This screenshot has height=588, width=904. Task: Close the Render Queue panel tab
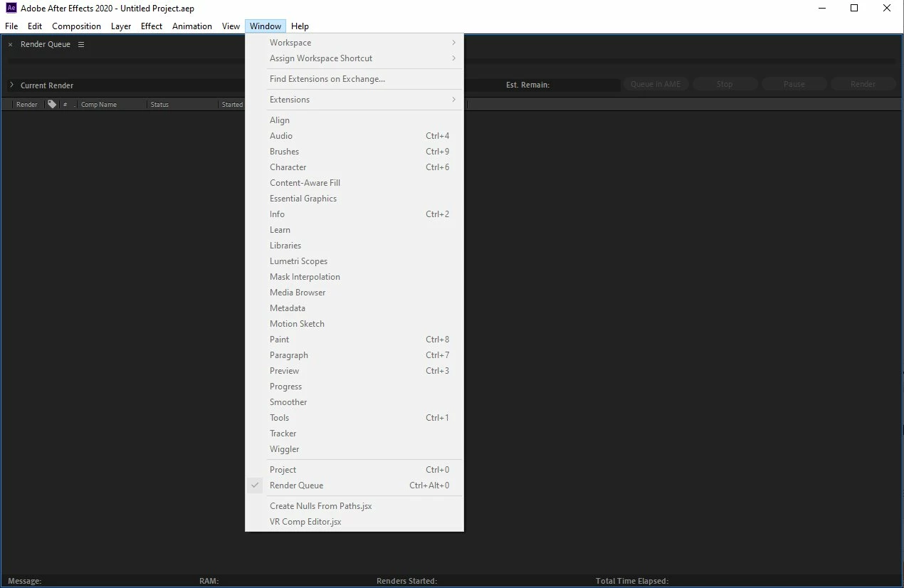[10, 45]
